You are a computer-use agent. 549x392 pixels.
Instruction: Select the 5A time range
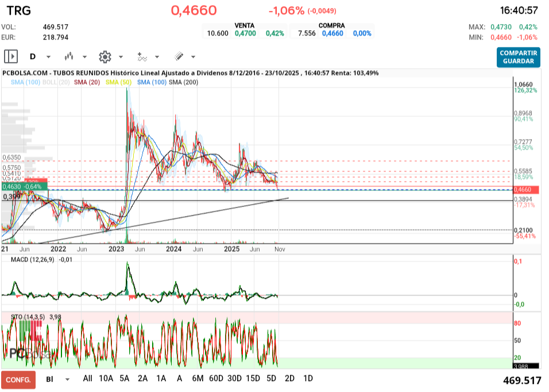[x=124, y=379]
